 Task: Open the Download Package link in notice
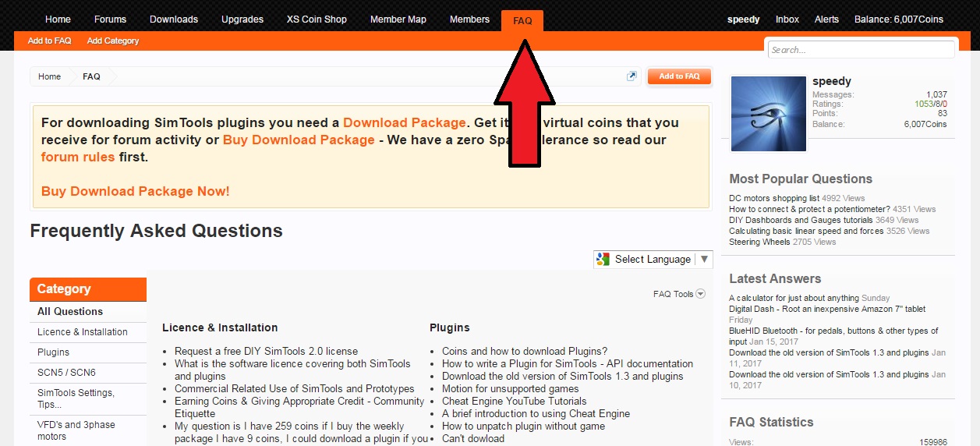[404, 122]
